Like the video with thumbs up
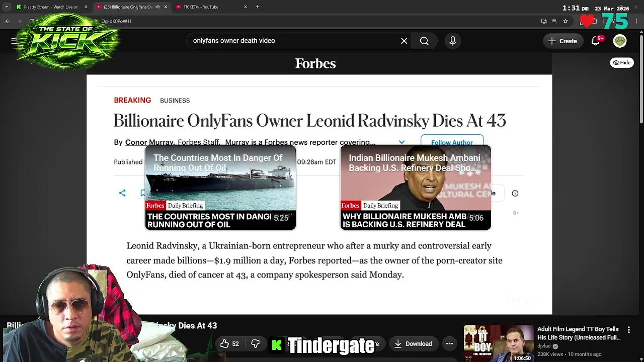Viewport: 644px width, 362px height. pyautogui.click(x=229, y=344)
